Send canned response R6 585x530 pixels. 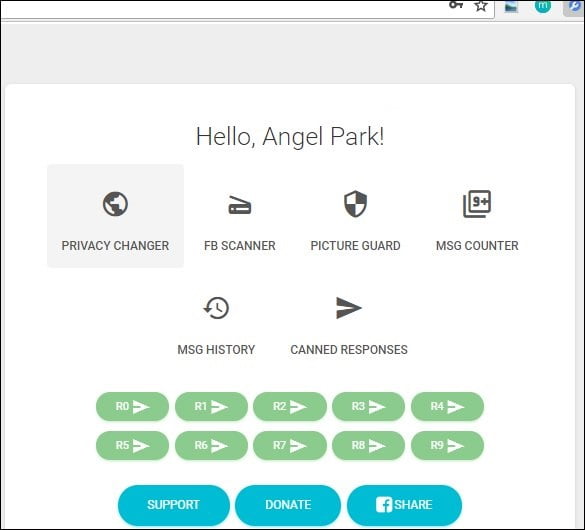point(211,445)
